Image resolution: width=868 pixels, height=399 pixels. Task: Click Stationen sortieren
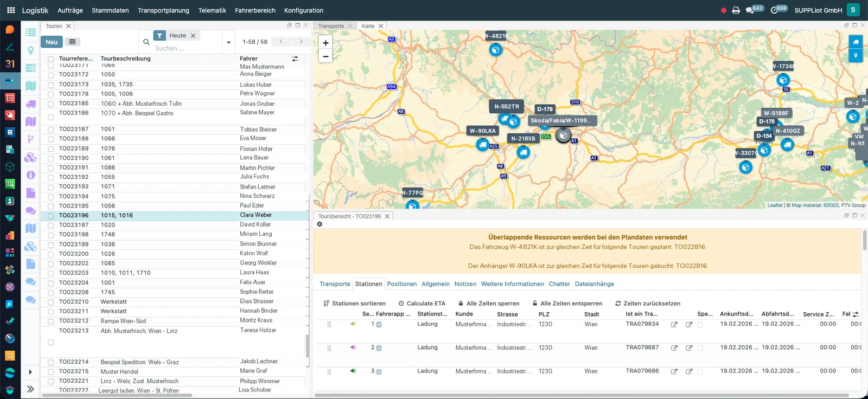[354, 304]
